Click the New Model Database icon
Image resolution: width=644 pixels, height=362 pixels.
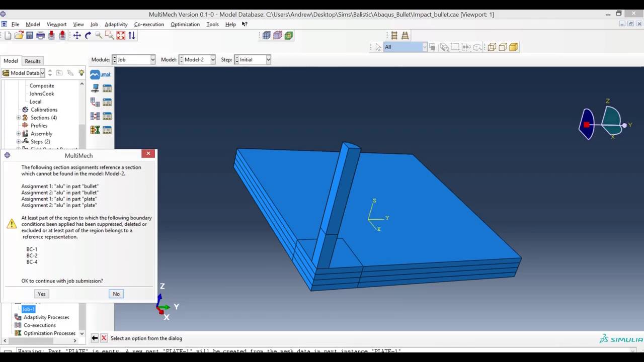pos(8,35)
